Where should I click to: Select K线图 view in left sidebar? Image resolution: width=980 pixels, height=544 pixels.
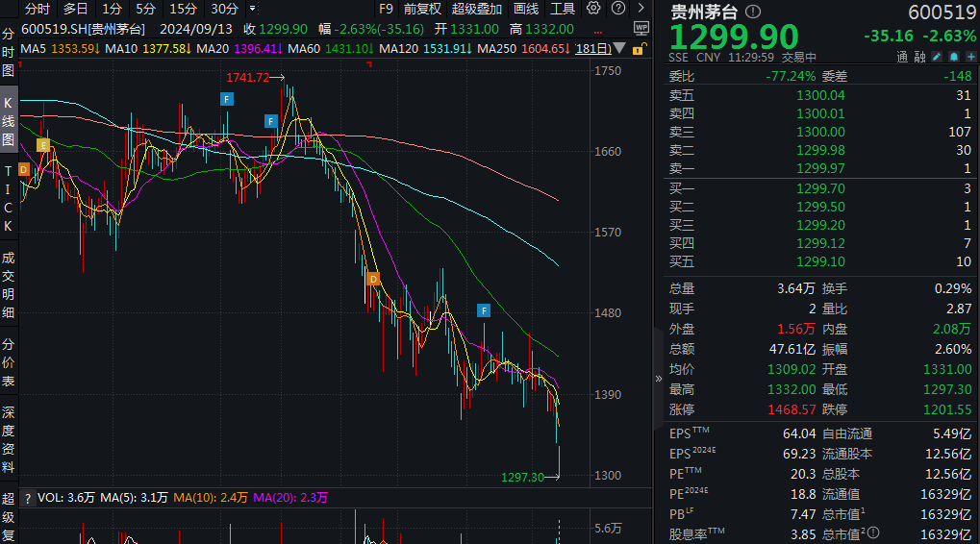point(8,120)
